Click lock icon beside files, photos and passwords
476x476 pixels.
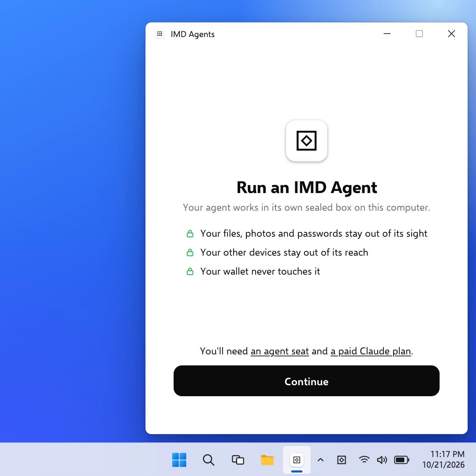pyautogui.click(x=190, y=234)
